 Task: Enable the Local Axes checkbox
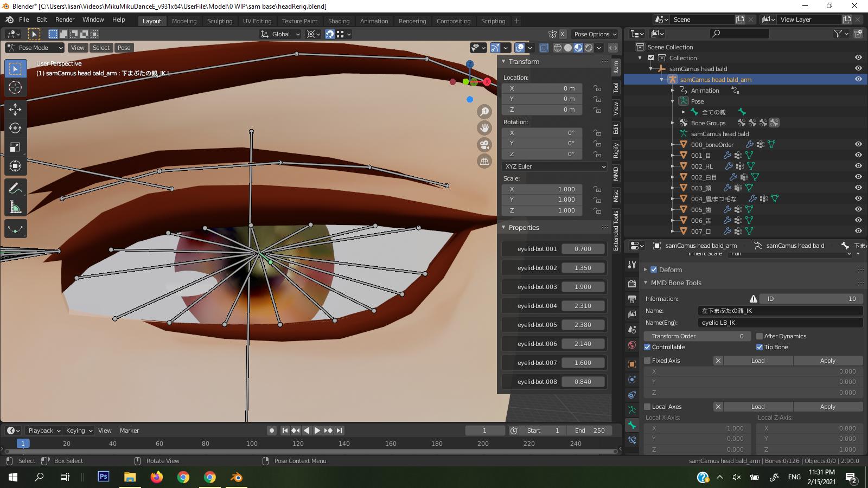click(647, 407)
